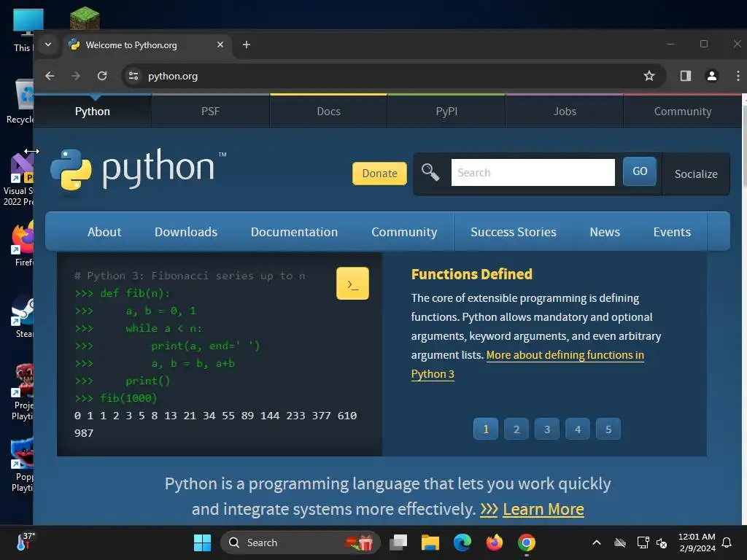The width and height of the screenshot is (747, 560).
Task: Click the magnifying glass search icon
Action: click(430, 172)
